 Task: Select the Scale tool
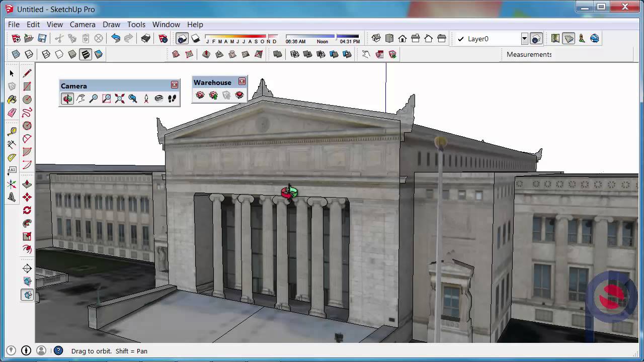pyautogui.click(x=27, y=236)
